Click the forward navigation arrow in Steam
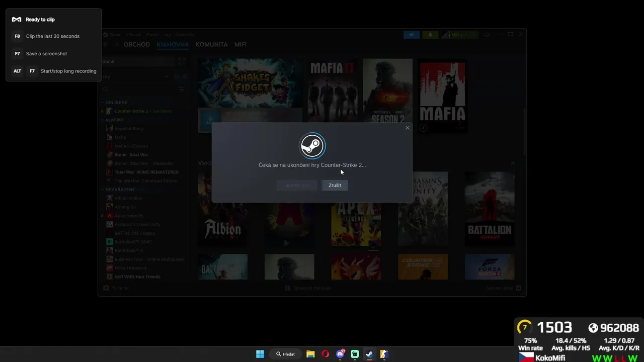The width and height of the screenshot is (644, 362). pyautogui.click(x=117, y=44)
